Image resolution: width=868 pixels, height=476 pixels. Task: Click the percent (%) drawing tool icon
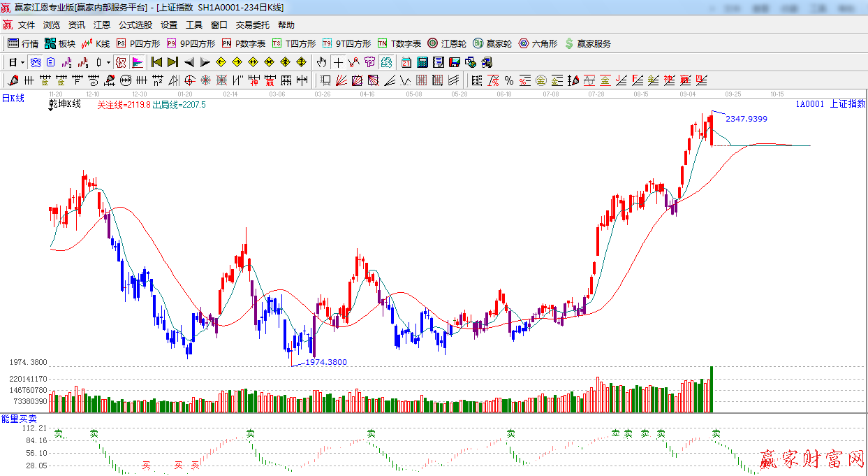pos(508,80)
